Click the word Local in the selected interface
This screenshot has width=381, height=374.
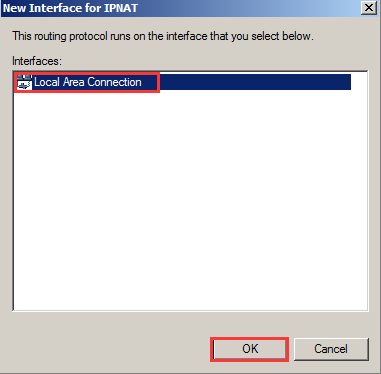[47, 82]
